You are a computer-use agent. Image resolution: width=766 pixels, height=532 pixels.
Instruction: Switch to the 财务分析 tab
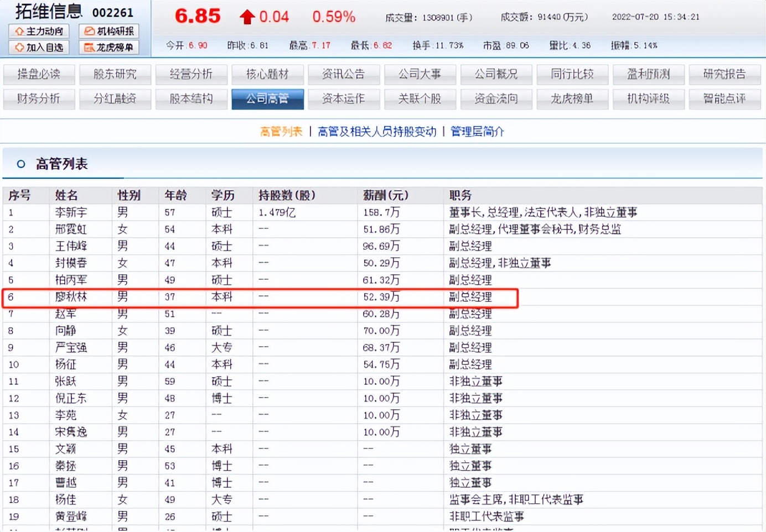(x=38, y=100)
